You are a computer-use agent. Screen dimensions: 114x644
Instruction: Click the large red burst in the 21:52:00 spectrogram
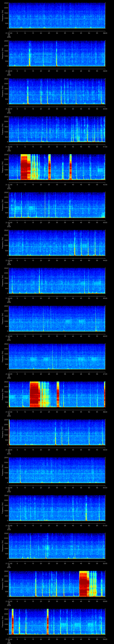84,584
